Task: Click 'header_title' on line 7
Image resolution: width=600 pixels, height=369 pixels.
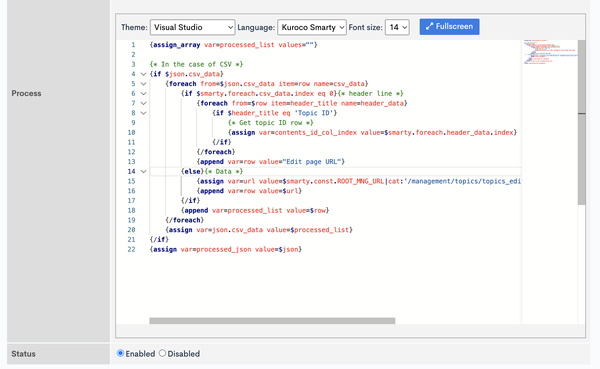Action: [313, 103]
